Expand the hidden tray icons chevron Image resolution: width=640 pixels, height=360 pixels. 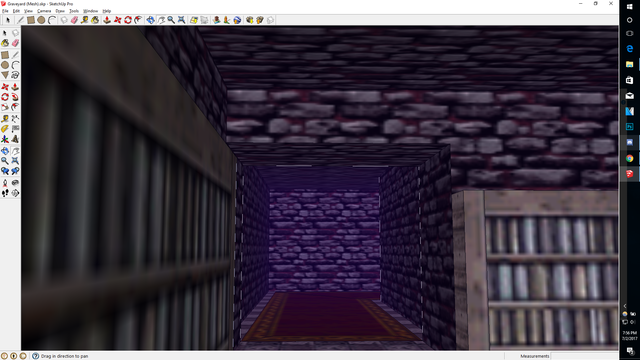tap(625, 306)
